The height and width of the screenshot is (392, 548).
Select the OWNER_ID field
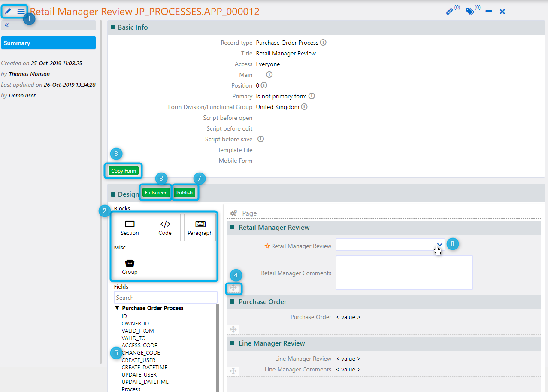pos(135,323)
